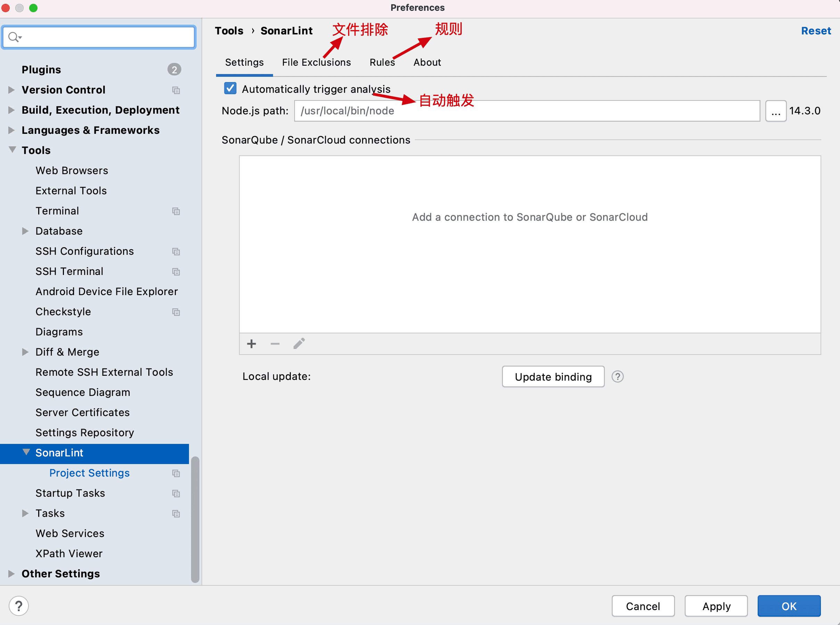Click the bottom-left question mark help icon
This screenshot has width=840, height=625.
click(x=18, y=606)
